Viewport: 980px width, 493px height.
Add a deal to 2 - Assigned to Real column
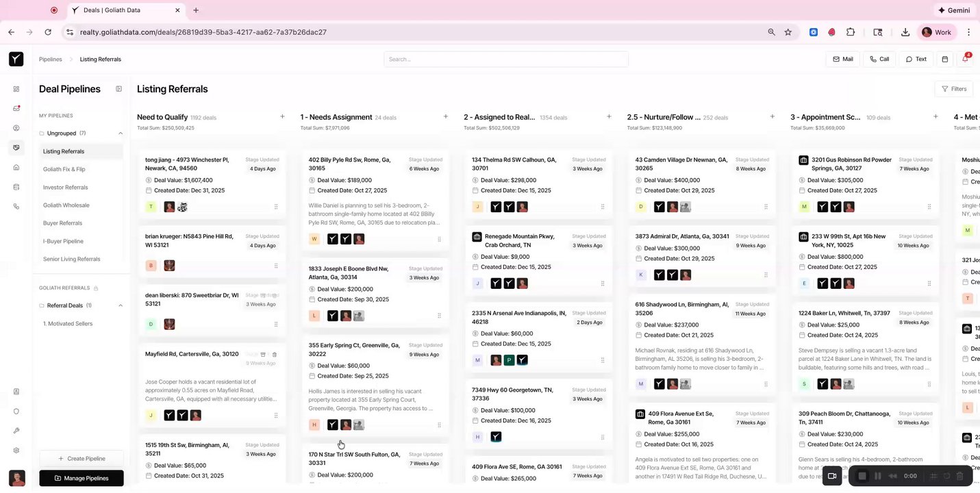pos(609,117)
